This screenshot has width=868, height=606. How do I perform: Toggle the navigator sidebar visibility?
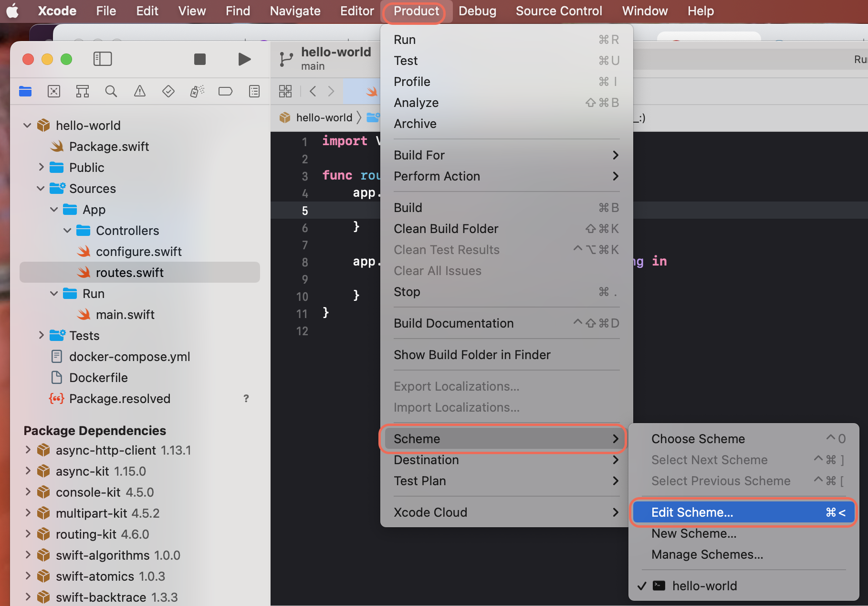point(102,58)
